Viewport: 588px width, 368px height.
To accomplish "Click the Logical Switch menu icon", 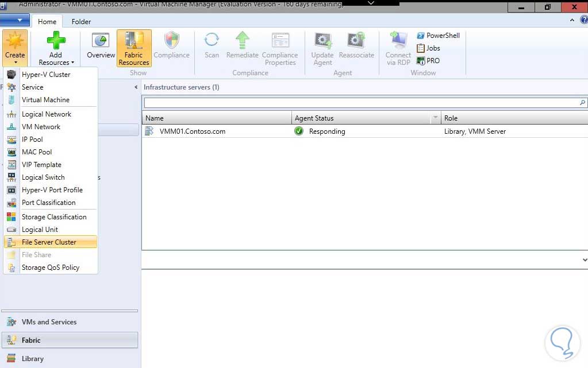I will coord(11,177).
